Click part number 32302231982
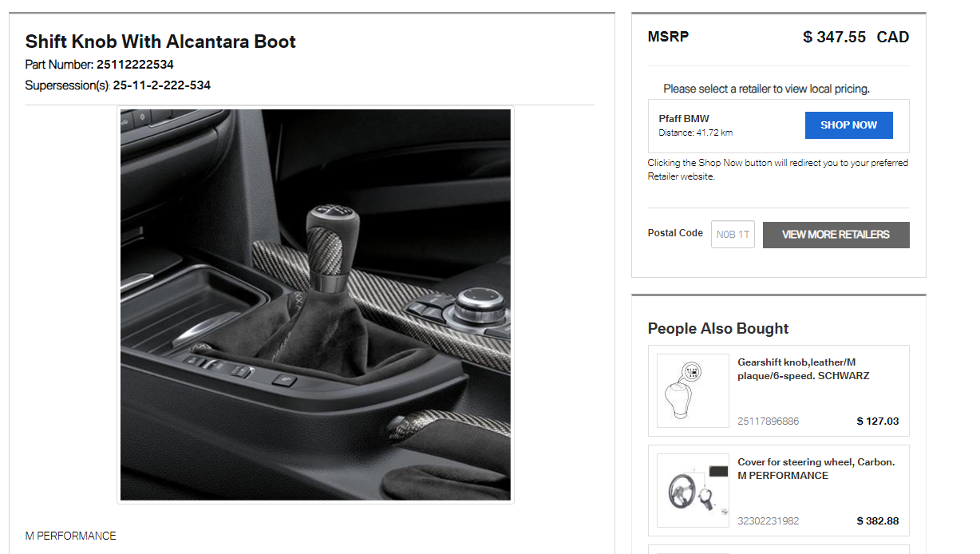This screenshot has height=554, width=980. click(768, 521)
